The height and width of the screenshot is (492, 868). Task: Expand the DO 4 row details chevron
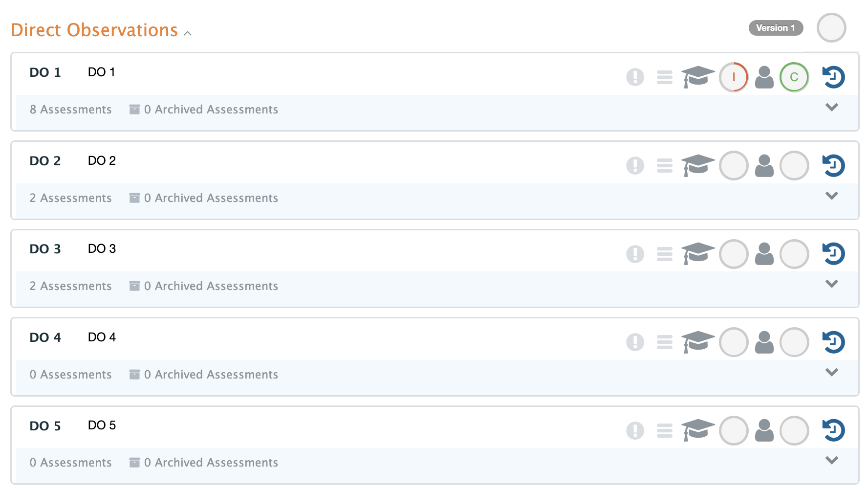click(x=831, y=372)
